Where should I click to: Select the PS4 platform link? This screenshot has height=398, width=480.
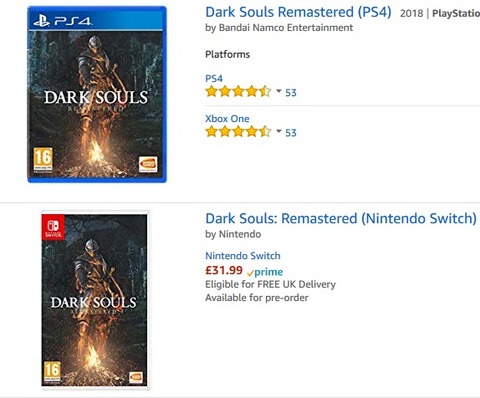coord(214,79)
